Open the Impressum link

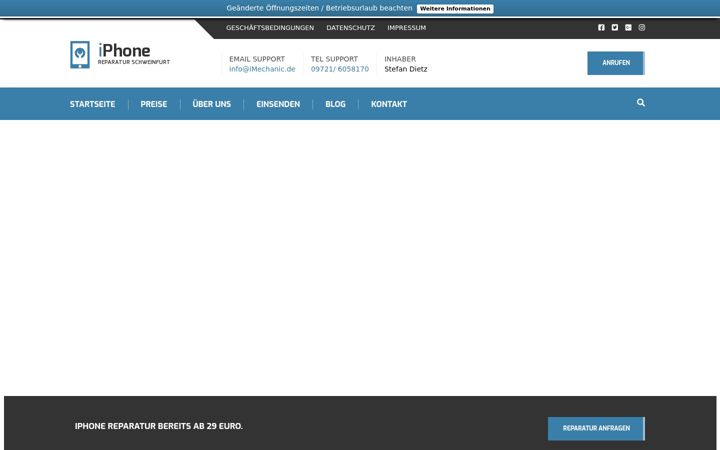406,28
